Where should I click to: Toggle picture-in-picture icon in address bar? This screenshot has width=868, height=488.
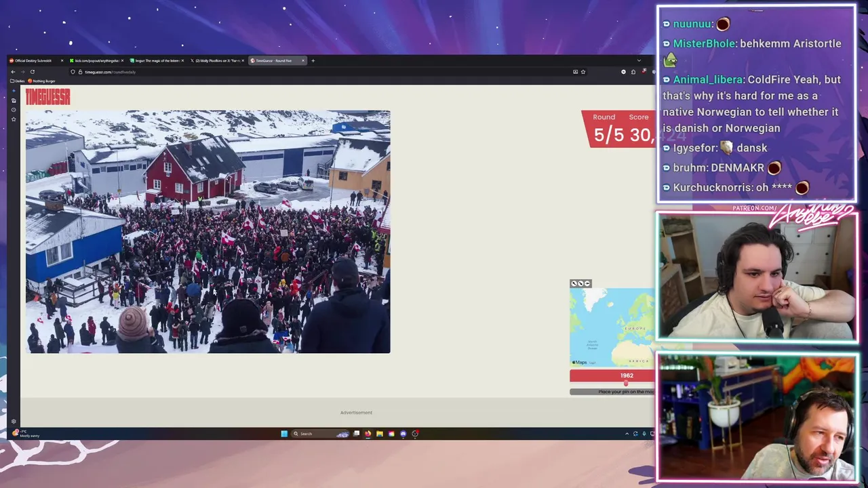pos(576,72)
